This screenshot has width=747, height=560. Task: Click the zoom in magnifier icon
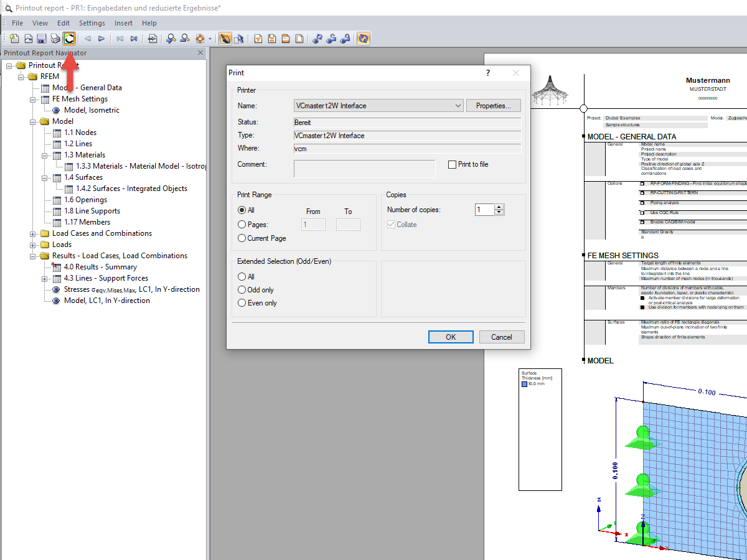tap(171, 39)
